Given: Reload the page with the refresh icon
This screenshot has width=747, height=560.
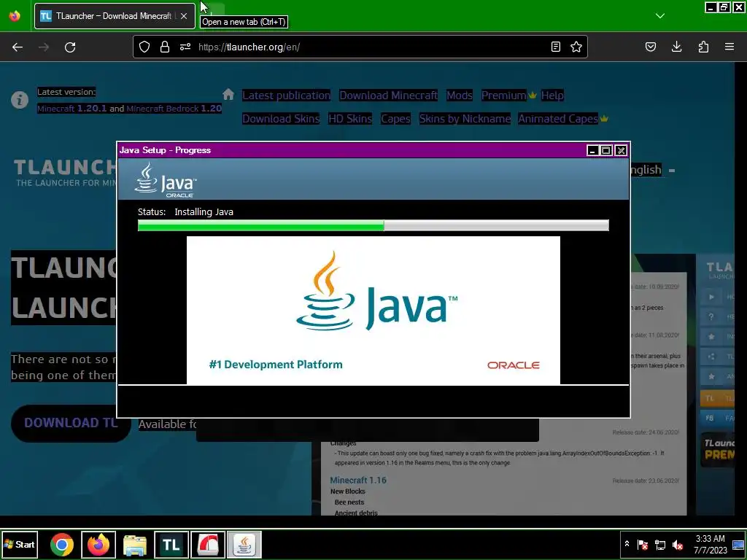Looking at the screenshot, I should [70, 47].
